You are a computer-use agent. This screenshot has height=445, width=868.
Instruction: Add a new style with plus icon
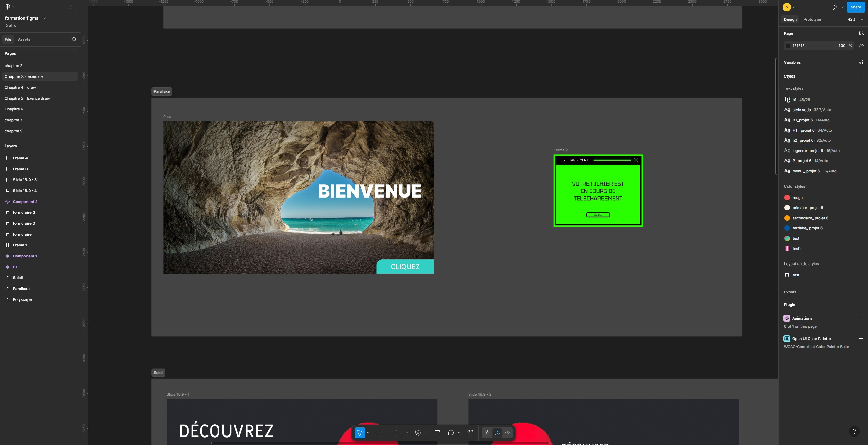(x=861, y=76)
